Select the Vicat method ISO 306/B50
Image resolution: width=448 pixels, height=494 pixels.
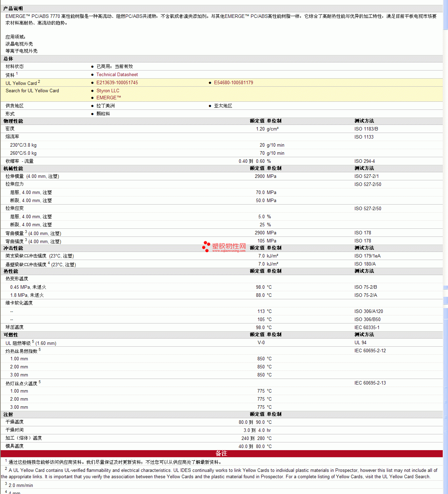coord(367,319)
